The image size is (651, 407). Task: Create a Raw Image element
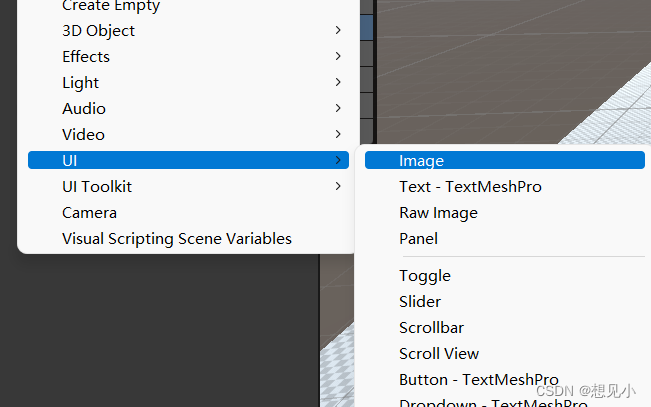[504, 213]
